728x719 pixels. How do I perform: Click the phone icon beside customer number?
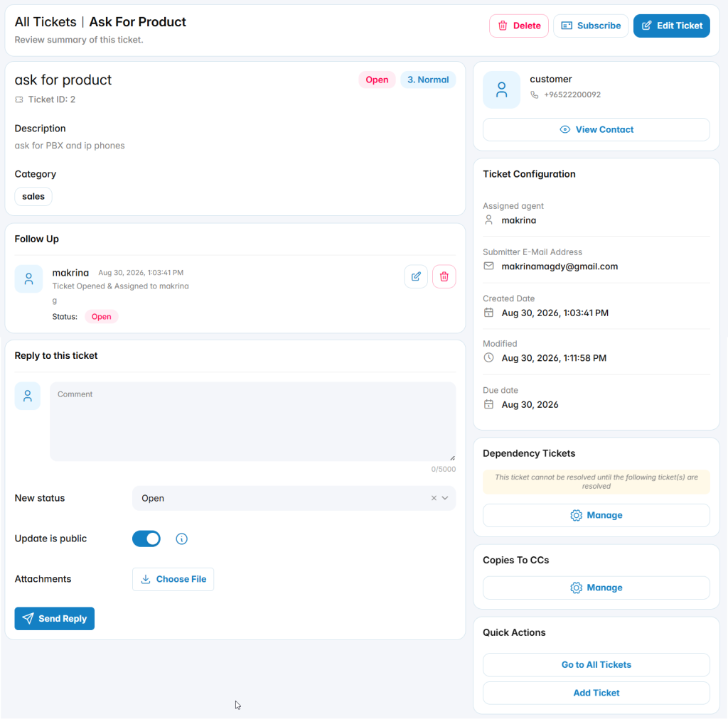tap(535, 94)
